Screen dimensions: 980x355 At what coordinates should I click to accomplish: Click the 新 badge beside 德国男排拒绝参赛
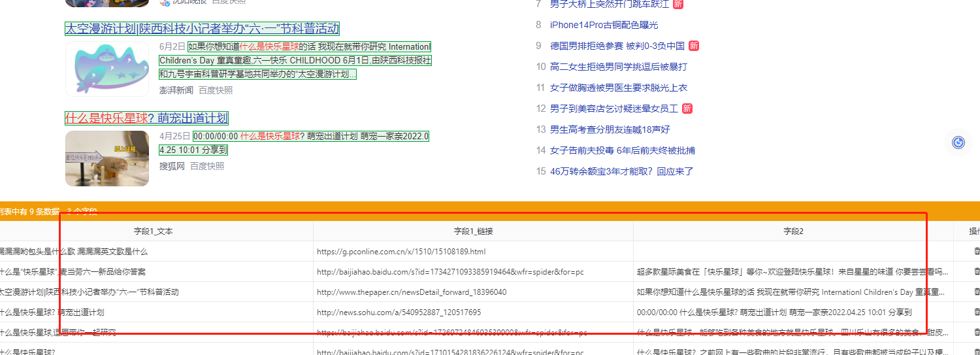pyautogui.click(x=694, y=46)
